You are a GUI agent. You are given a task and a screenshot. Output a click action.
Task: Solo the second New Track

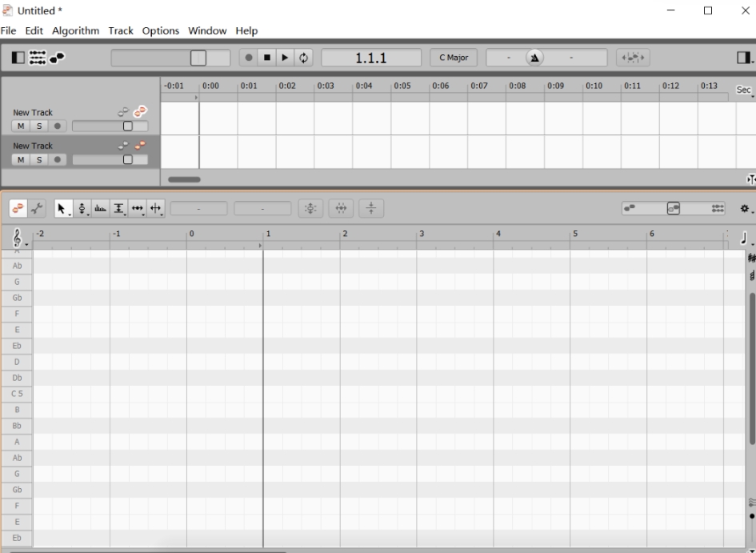point(38,159)
